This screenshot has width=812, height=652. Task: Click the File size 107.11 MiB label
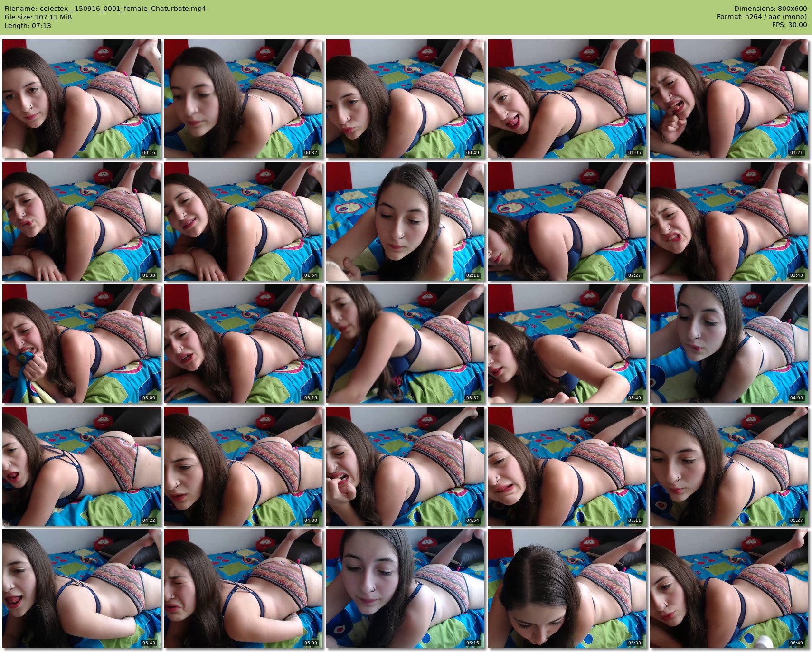coord(38,17)
